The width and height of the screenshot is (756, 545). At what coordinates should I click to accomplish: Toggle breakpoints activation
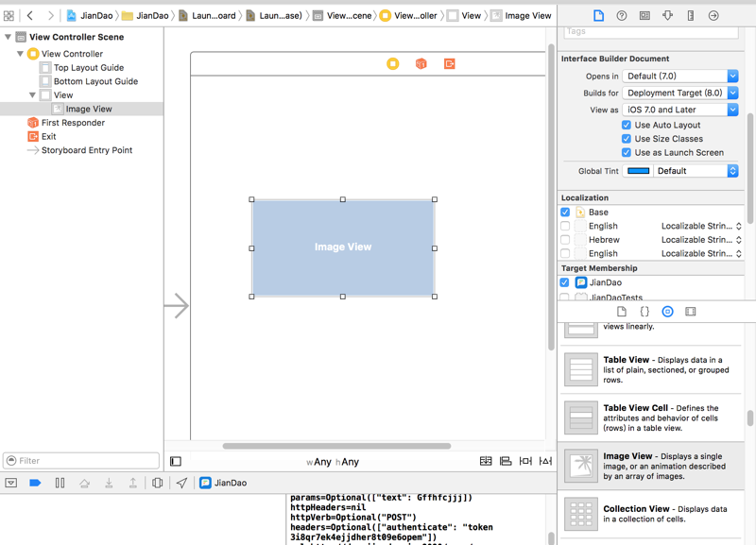[35, 483]
